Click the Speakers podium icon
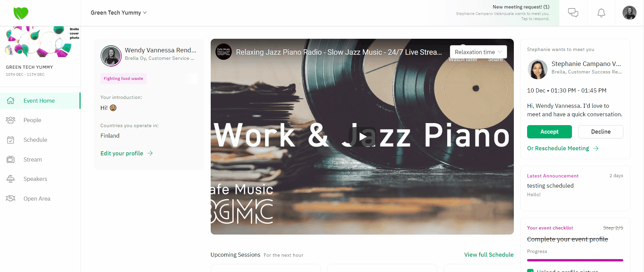The image size is (644, 272). tap(11, 179)
